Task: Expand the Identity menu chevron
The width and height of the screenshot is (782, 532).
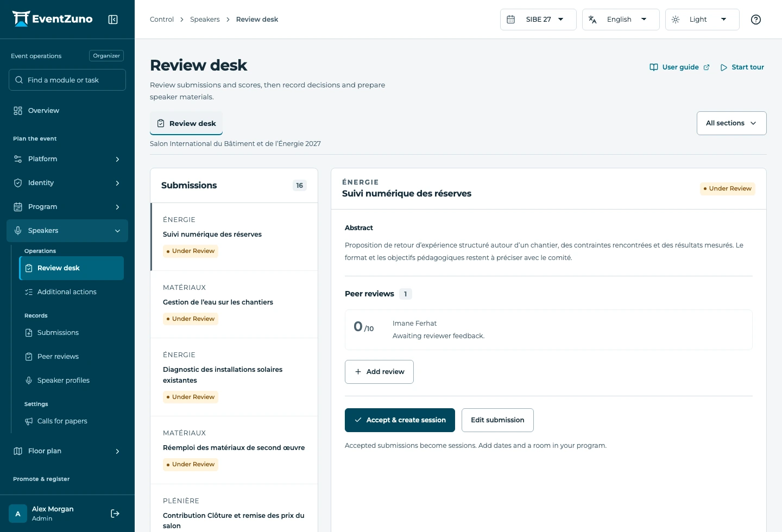Action: [x=117, y=183]
